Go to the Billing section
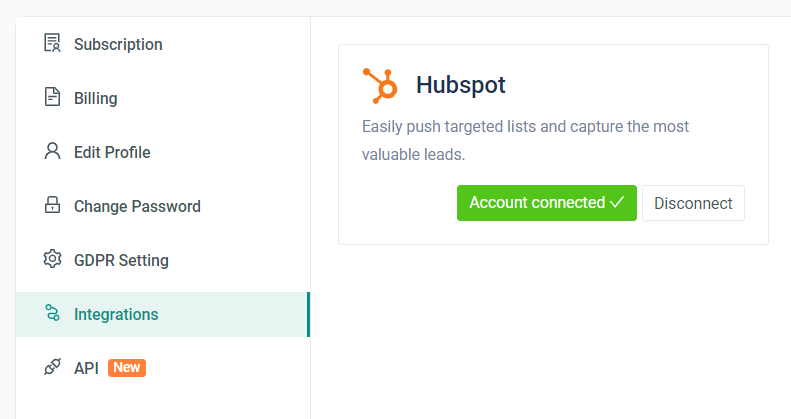Screen dimensions: 791x419 click(x=95, y=98)
